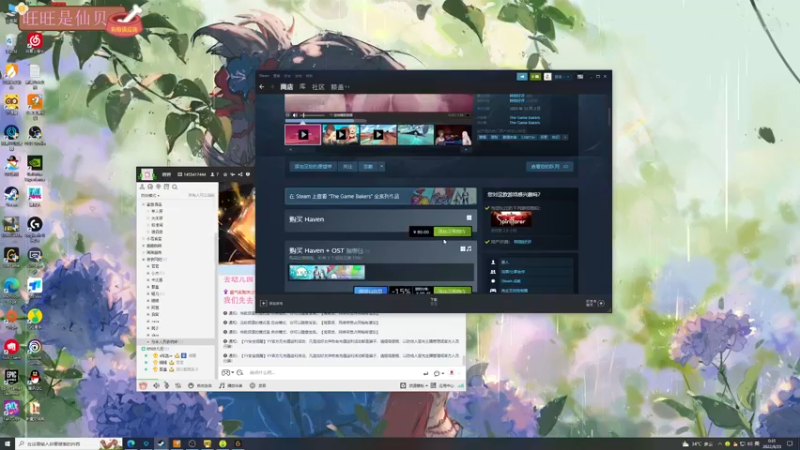
Task: Open the YY channel avatar icon
Action: coord(147,174)
